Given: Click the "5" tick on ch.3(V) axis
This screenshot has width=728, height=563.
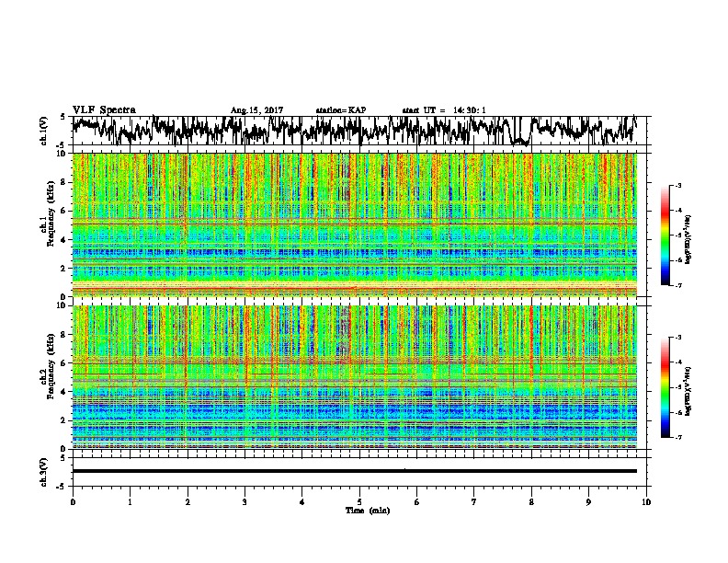Looking at the screenshot, I should pyautogui.click(x=63, y=458).
